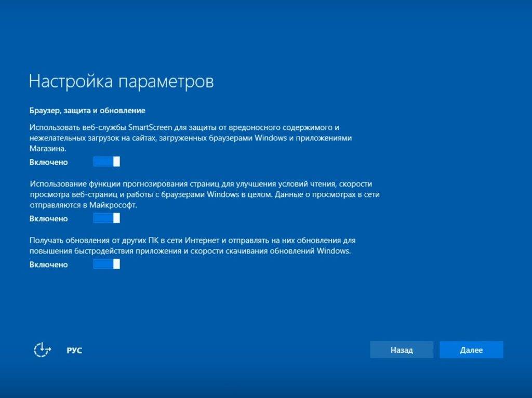Toggle off updates from other PCs
Image resolution: width=532 pixels, height=398 pixels.
107,264
